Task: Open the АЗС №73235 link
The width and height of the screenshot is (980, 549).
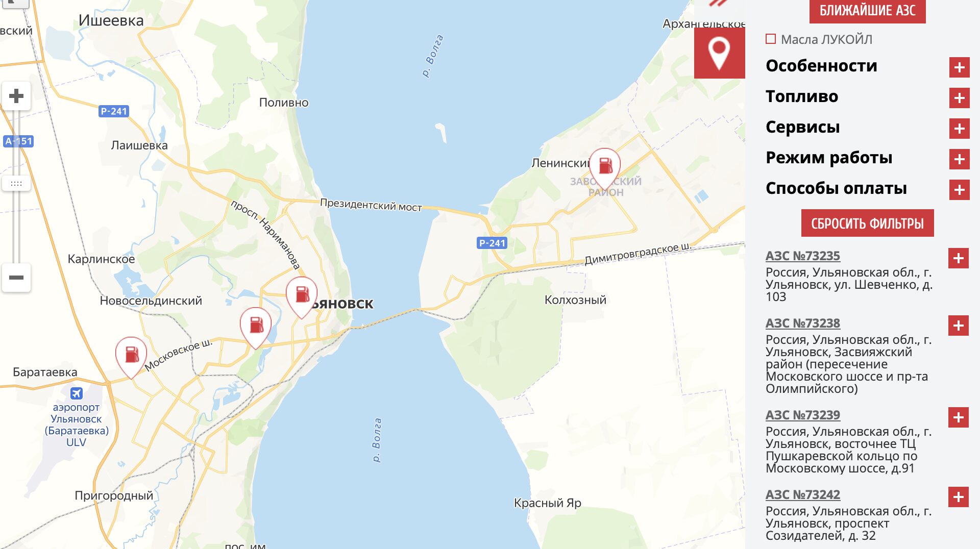Action: coord(802,256)
